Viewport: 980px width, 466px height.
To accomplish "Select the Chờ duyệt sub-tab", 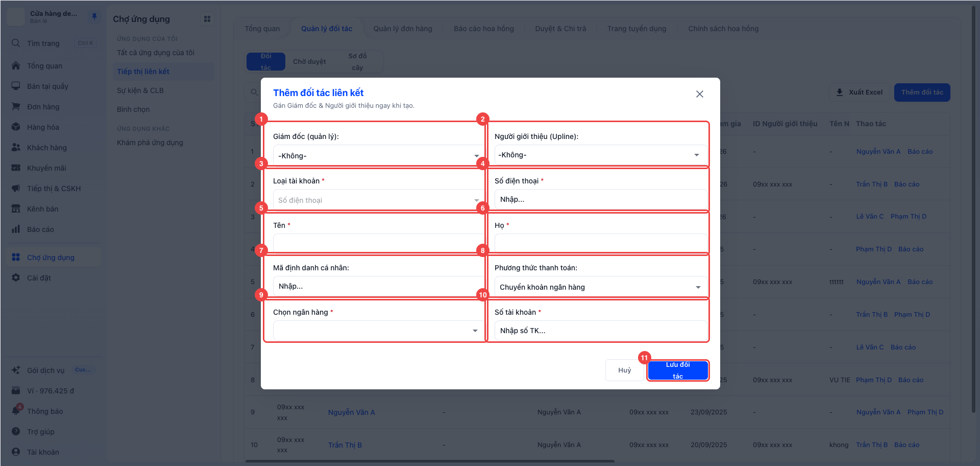I will tap(309, 62).
